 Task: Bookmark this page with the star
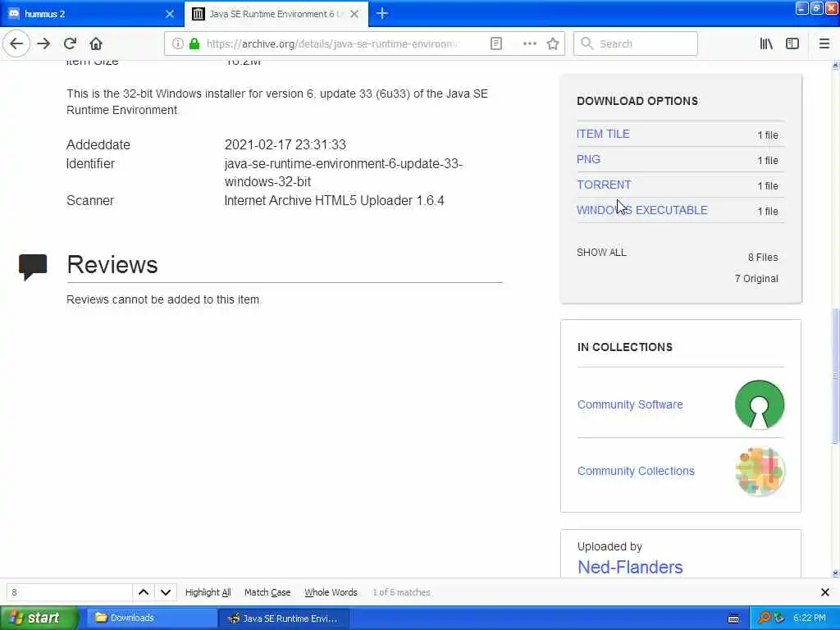553,43
